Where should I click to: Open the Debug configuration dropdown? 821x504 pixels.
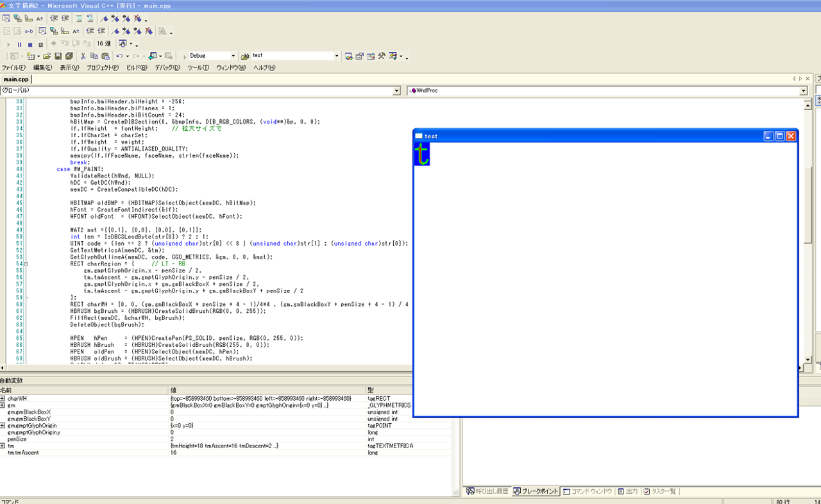(233, 56)
